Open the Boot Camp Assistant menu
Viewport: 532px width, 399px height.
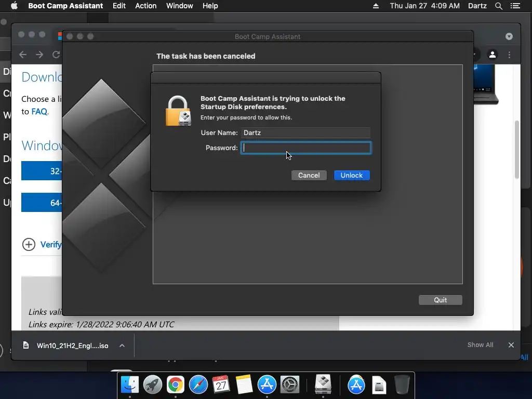(x=65, y=6)
